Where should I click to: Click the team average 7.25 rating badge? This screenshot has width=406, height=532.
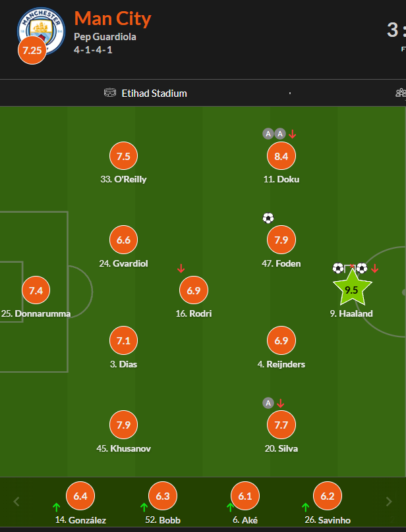(32, 51)
